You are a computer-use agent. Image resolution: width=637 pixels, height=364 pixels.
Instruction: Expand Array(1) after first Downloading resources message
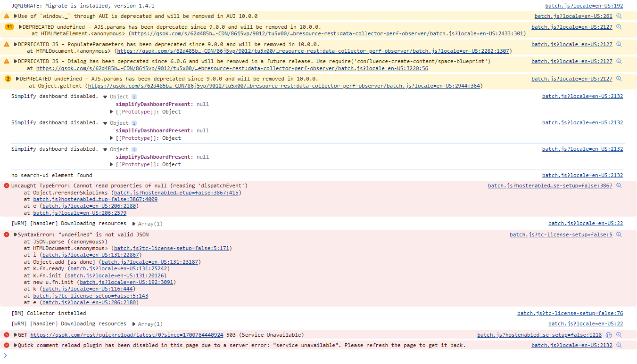click(x=134, y=224)
